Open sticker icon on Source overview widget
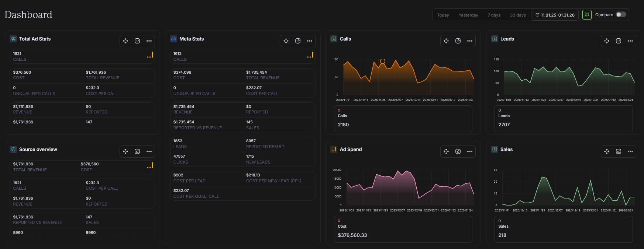Image resolution: width=644 pixels, height=249 pixels. tap(137, 151)
